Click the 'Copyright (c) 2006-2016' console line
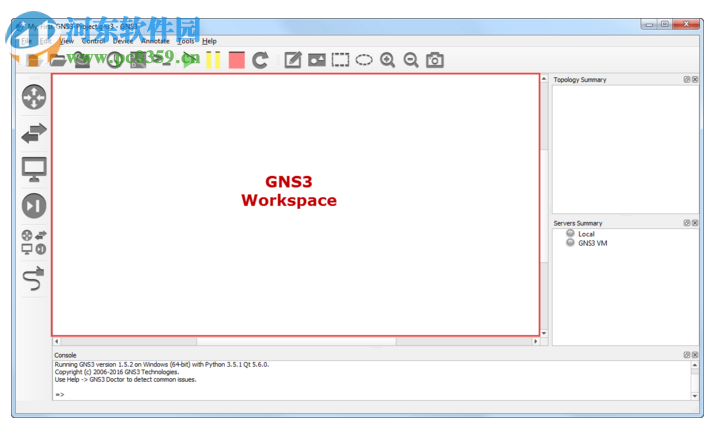This screenshot has width=715, height=422. point(117,372)
